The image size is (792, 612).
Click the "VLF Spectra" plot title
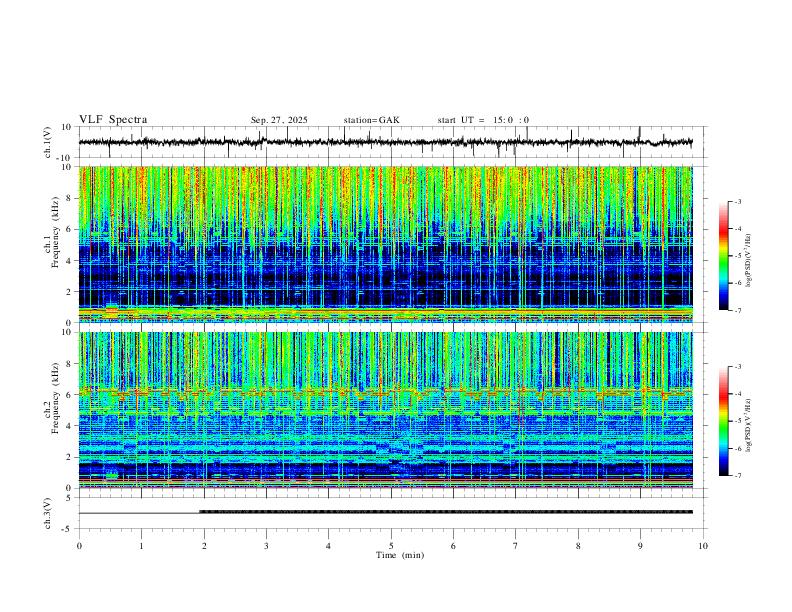coord(113,120)
